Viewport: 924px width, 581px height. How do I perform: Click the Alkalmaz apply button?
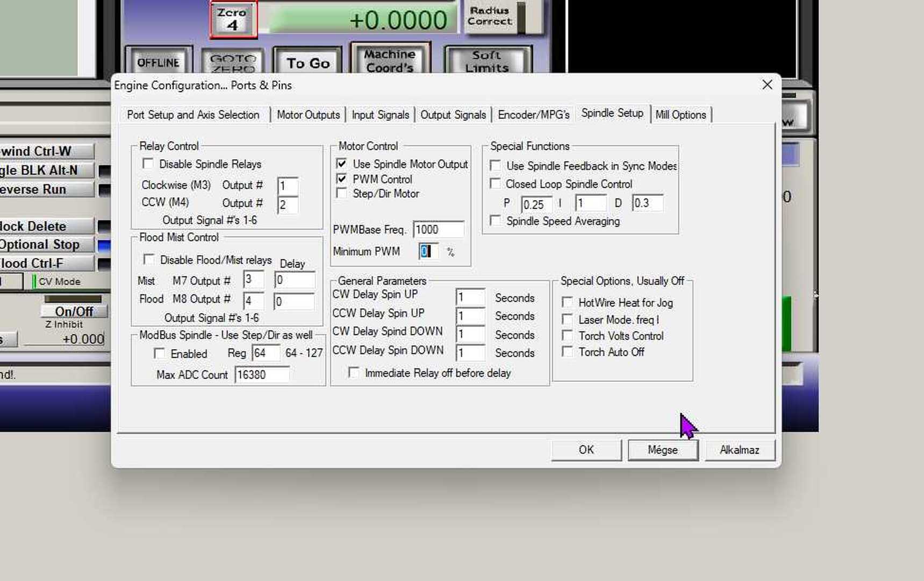pos(740,450)
